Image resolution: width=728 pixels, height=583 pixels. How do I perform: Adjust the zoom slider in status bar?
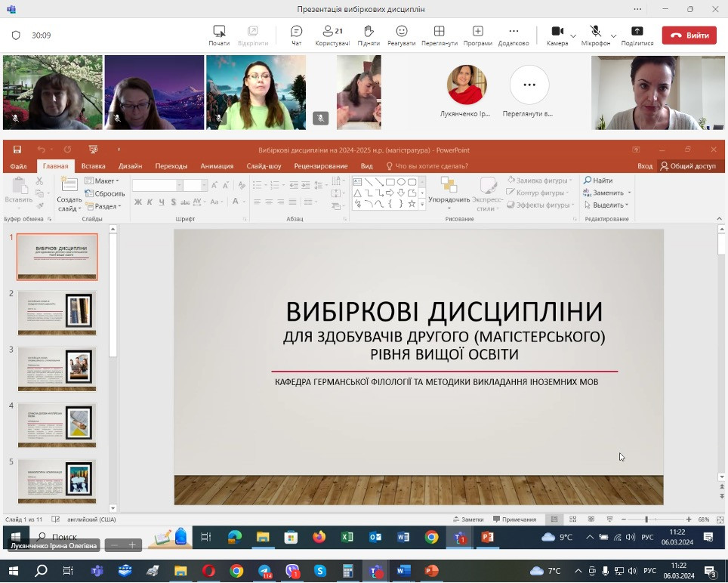646,520
